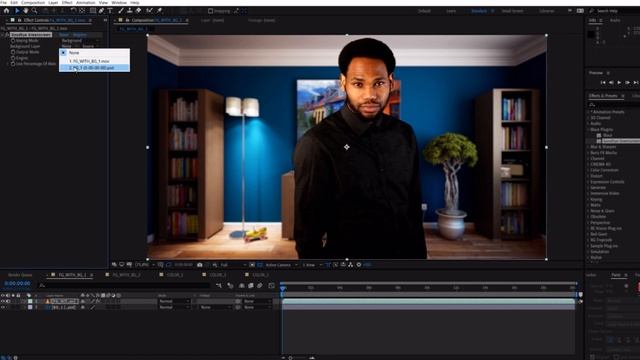Select the Rotation tool
The width and height of the screenshot is (640, 360).
click(73, 11)
